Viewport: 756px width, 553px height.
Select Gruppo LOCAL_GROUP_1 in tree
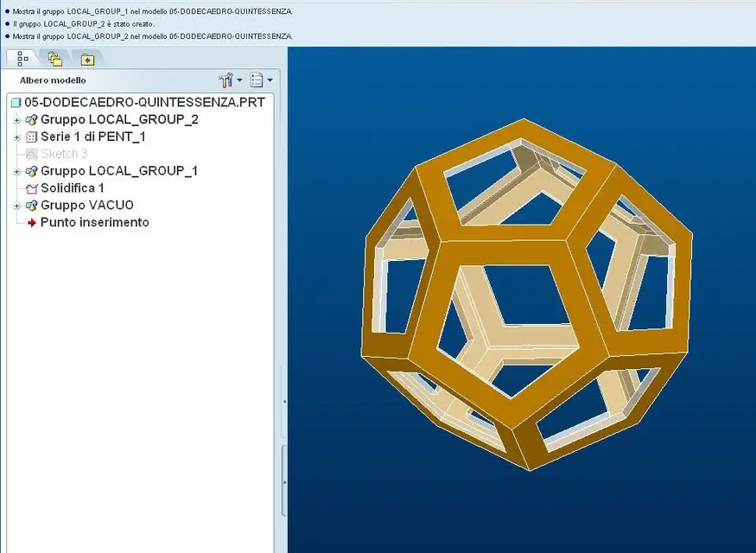coord(119,171)
